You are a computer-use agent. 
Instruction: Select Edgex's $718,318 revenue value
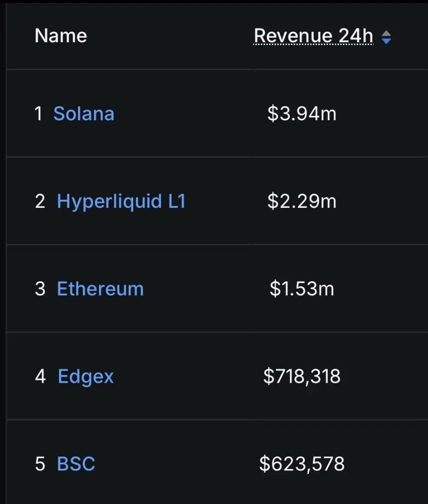(302, 376)
